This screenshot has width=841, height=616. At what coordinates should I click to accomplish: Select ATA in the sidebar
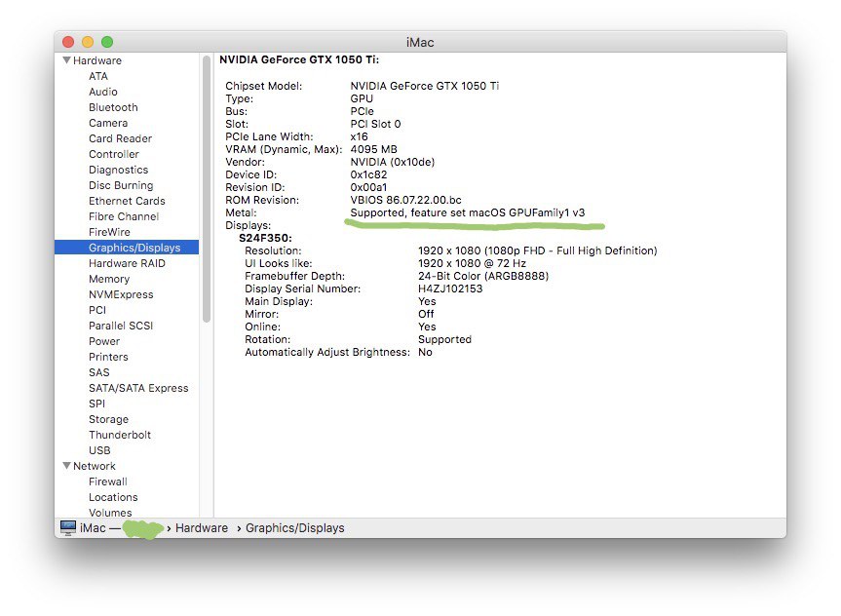click(98, 76)
